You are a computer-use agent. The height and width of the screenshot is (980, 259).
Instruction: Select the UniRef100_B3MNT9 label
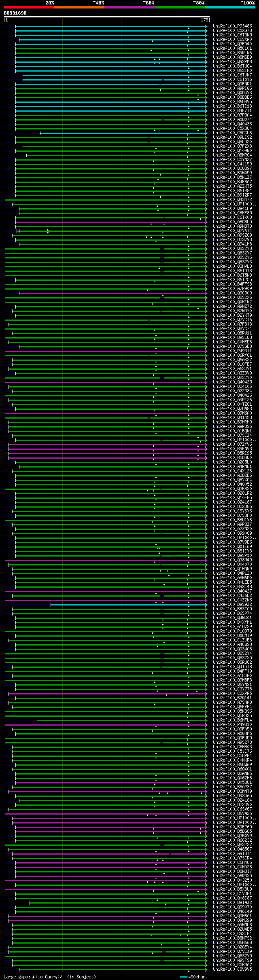(232, 792)
